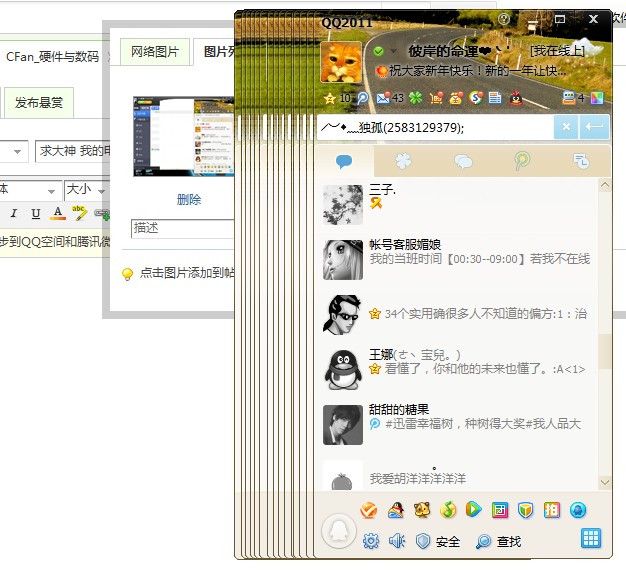Click the post title field 求大神
Screen dimensions: 626x588
click(x=73, y=151)
